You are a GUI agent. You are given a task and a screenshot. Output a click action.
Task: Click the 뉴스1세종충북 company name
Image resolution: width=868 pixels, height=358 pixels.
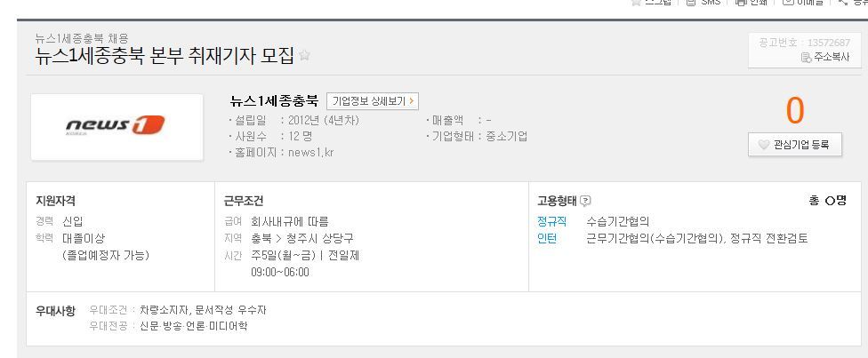274,101
